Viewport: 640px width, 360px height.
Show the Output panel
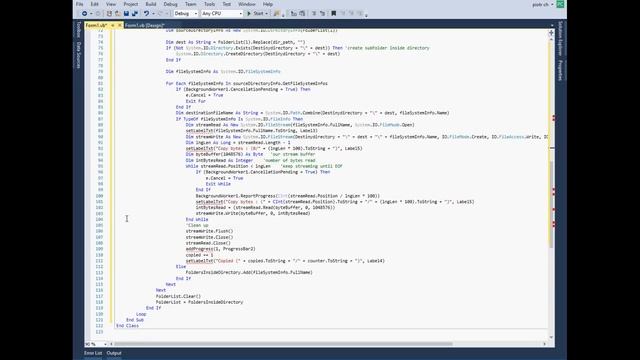[114, 353]
